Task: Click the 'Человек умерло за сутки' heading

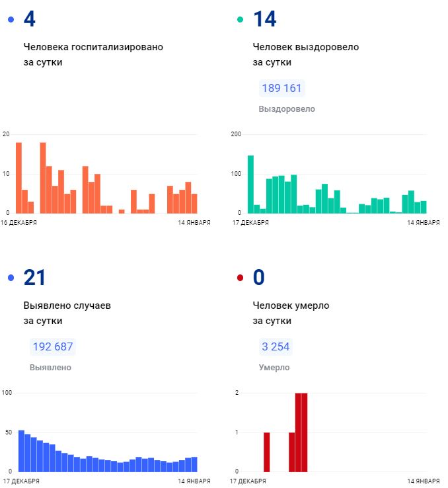Action: tap(291, 313)
